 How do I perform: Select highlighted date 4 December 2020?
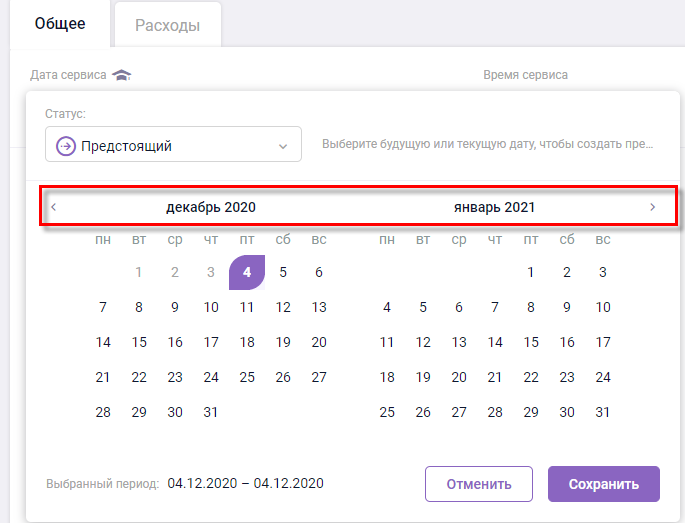[x=247, y=272]
